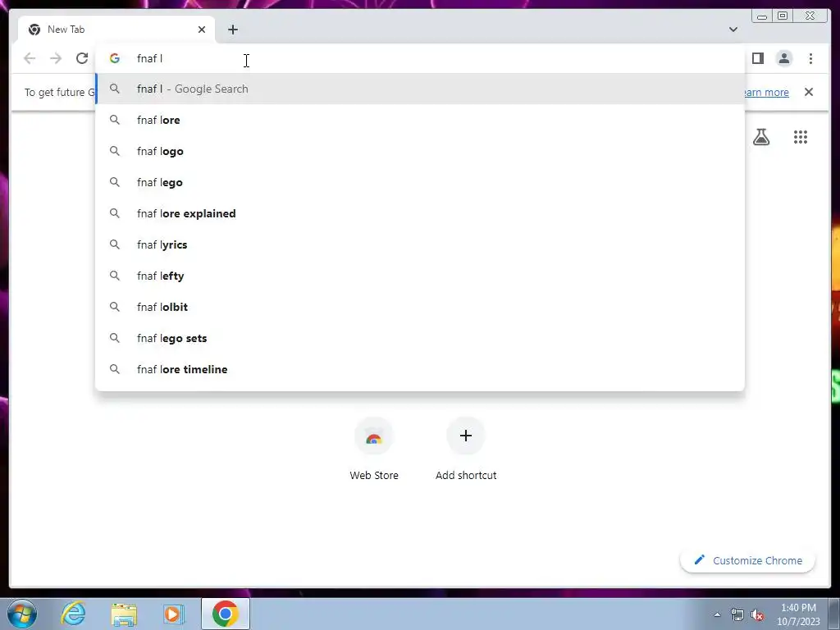Open the muted volume tray icon
Image resolution: width=840 pixels, height=630 pixels.
(x=757, y=614)
